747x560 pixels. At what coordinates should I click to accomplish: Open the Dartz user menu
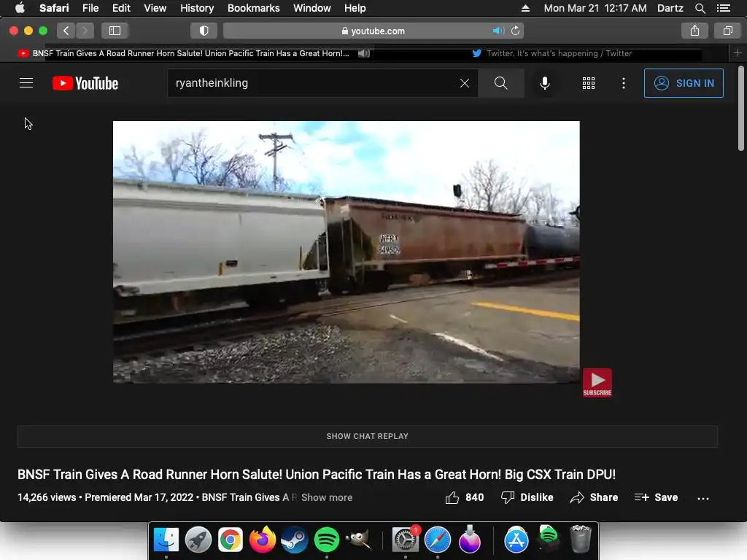click(x=670, y=8)
